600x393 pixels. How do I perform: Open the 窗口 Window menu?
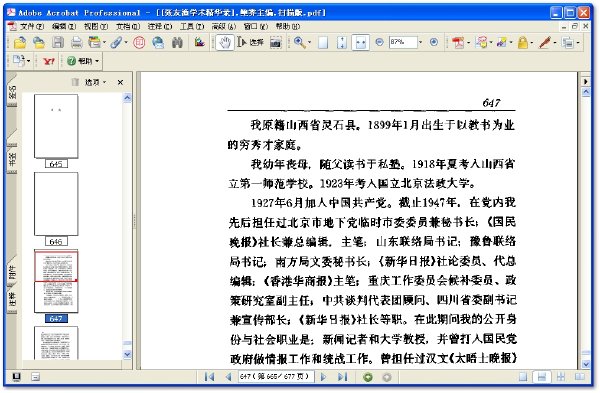pyautogui.click(x=256, y=26)
